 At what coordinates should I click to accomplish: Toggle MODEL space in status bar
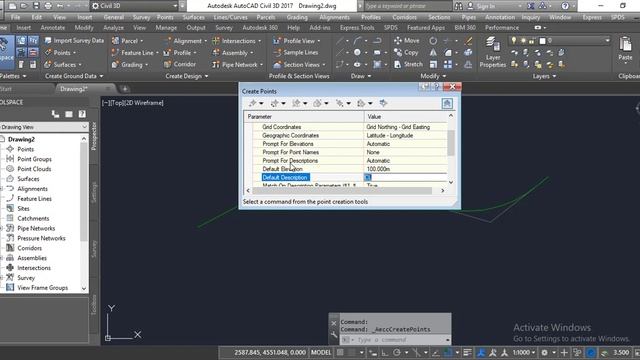[x=321, y=352]
